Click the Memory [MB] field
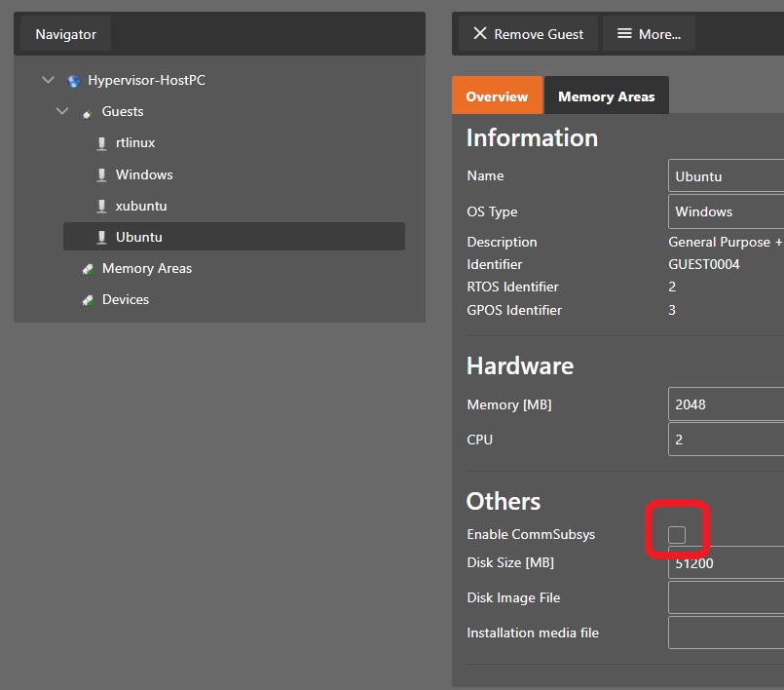Image resolution: width=784 pixels, height=690 pixels. [x=726, y=404]
